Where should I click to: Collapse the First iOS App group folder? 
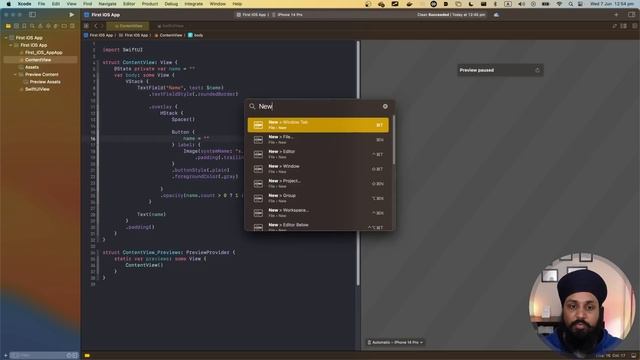coord(11,45)
